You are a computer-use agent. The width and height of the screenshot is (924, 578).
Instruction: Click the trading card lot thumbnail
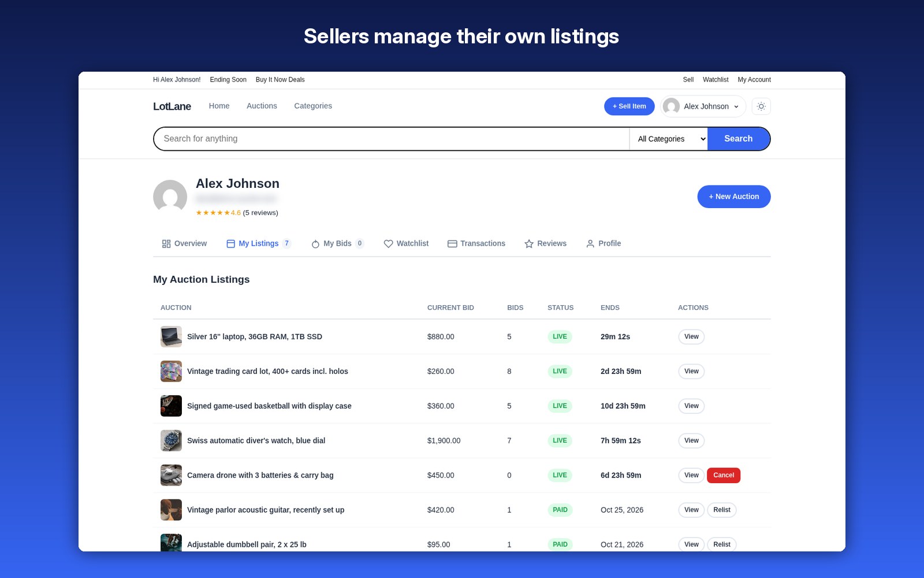[x=171, y=371]
